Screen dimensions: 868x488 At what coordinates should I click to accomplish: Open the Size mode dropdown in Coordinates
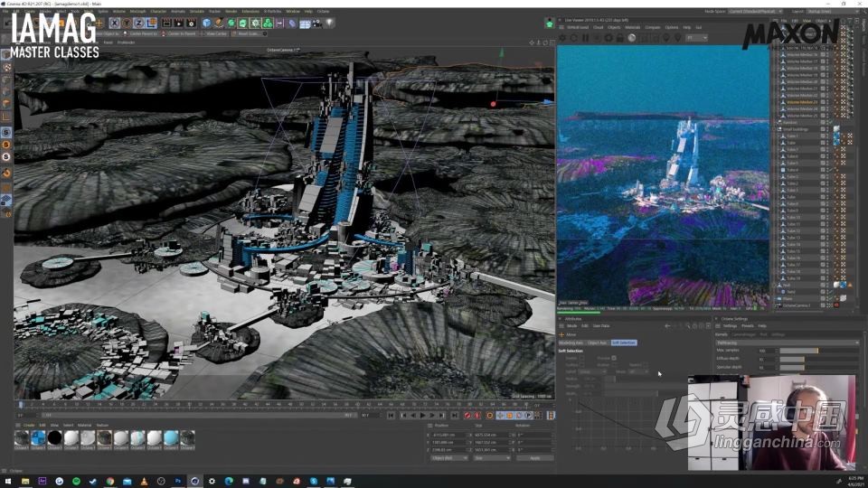(x=492, y=458)
